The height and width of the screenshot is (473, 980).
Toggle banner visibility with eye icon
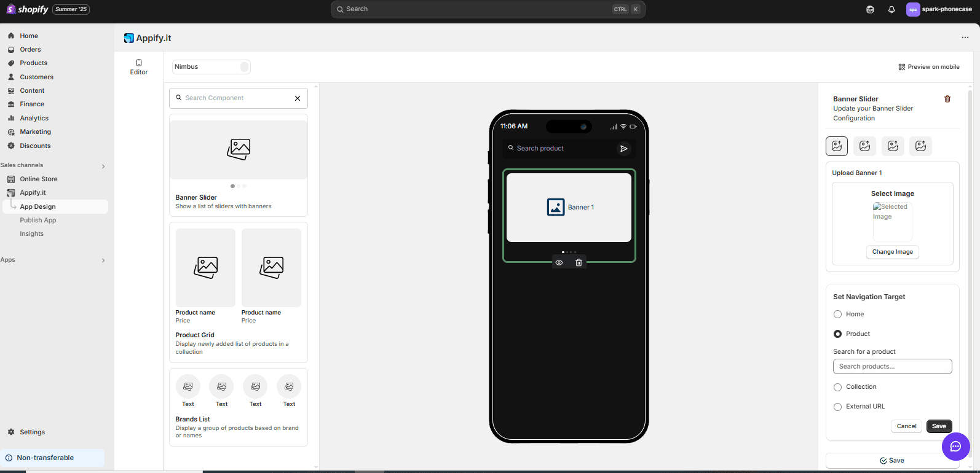559,263
